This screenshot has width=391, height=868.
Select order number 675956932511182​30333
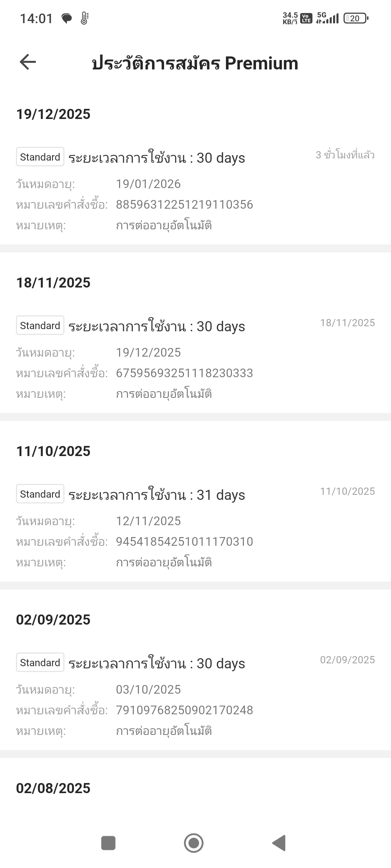[184, 373]
